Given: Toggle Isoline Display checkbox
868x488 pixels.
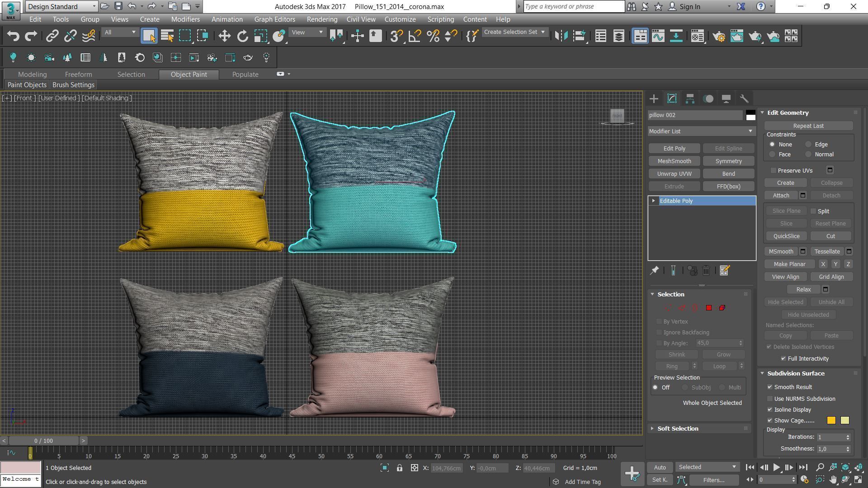Looking at the screenshot, I should [x=770, y=410].
